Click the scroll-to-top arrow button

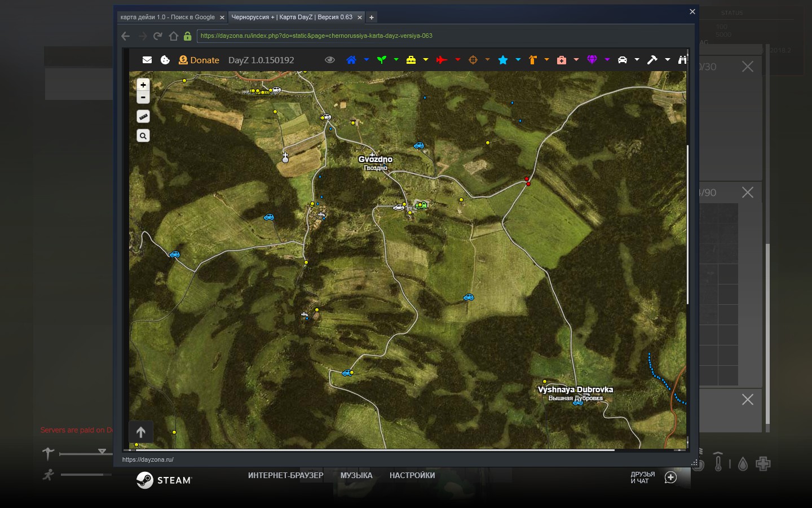[x=141, y=432]
